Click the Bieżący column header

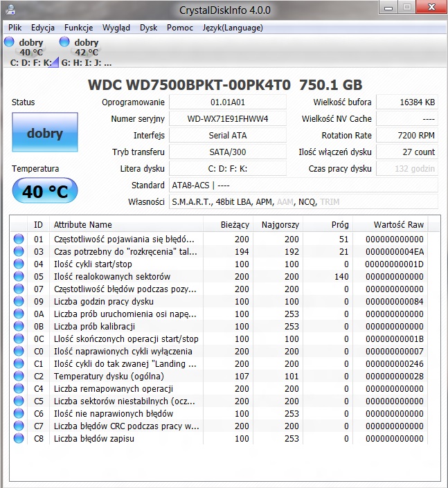[x=228, y=224]
